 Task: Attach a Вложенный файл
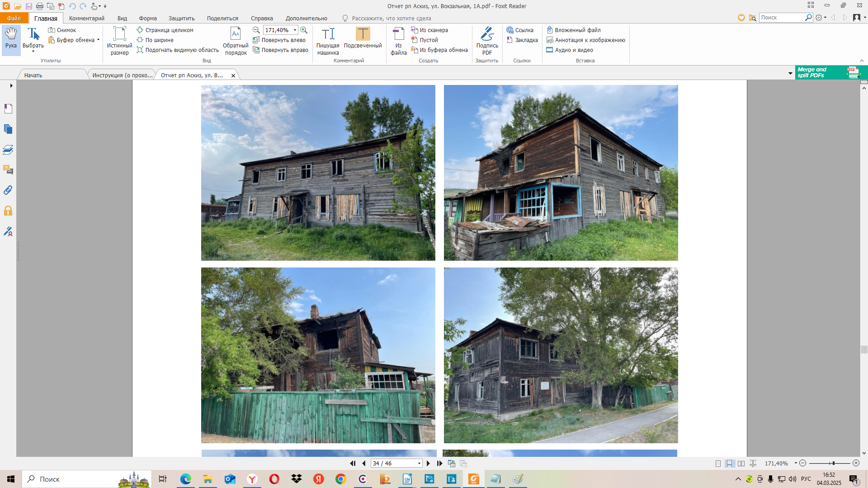574,30
